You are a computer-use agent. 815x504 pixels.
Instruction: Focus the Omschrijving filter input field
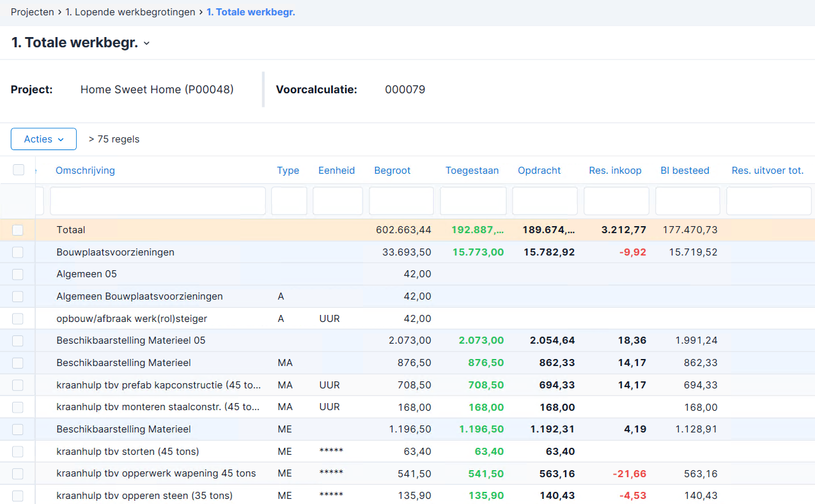pyautogui.click(x=158, y=201)
